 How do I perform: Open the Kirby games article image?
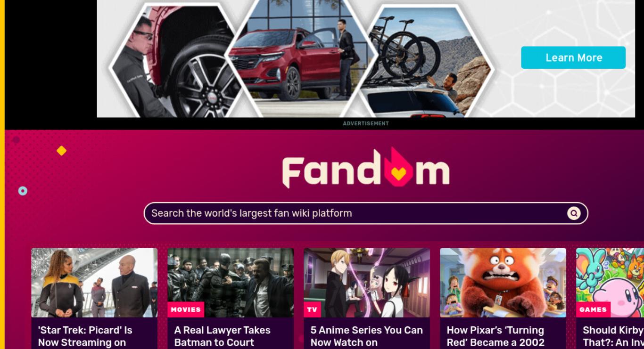[x=610, y=283]
